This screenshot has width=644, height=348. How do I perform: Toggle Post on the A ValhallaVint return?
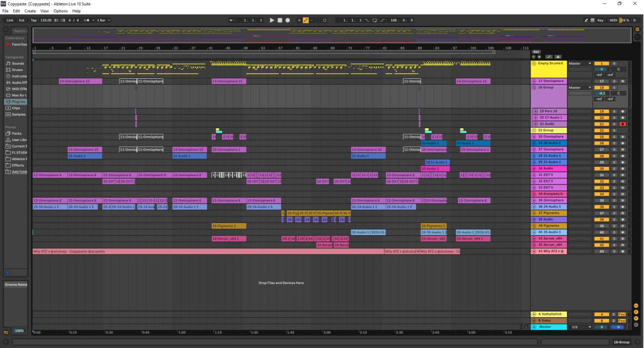click(622, 314)
